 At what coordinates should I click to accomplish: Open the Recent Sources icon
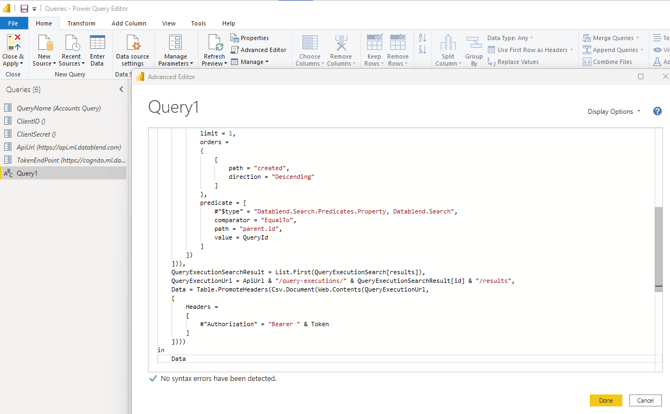pyautogui.click(x=71, y=43)
